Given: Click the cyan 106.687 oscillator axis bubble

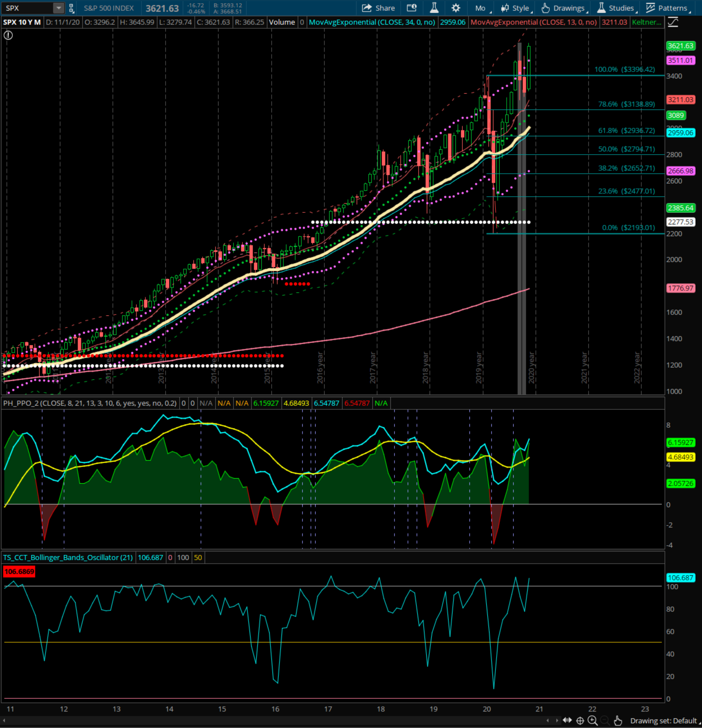Looking at the screenshot, I should pos(681,578).
